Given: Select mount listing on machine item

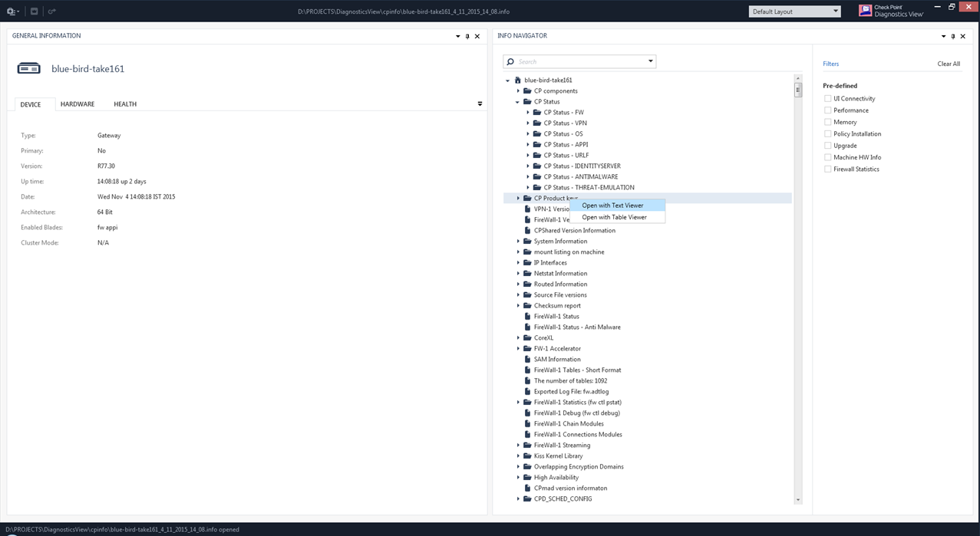Looking at the screenshot, I should pyautogui.click(x=569, y=252).
